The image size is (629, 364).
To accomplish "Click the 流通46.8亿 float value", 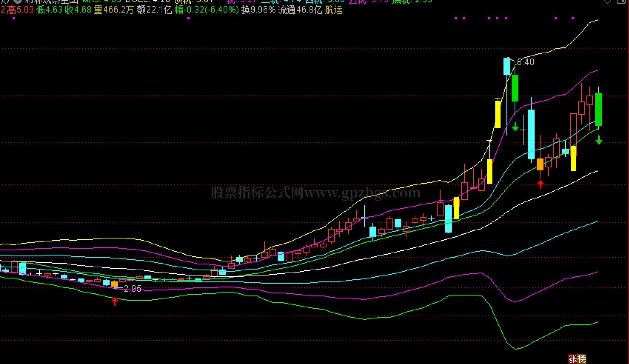I will (300, 10).
